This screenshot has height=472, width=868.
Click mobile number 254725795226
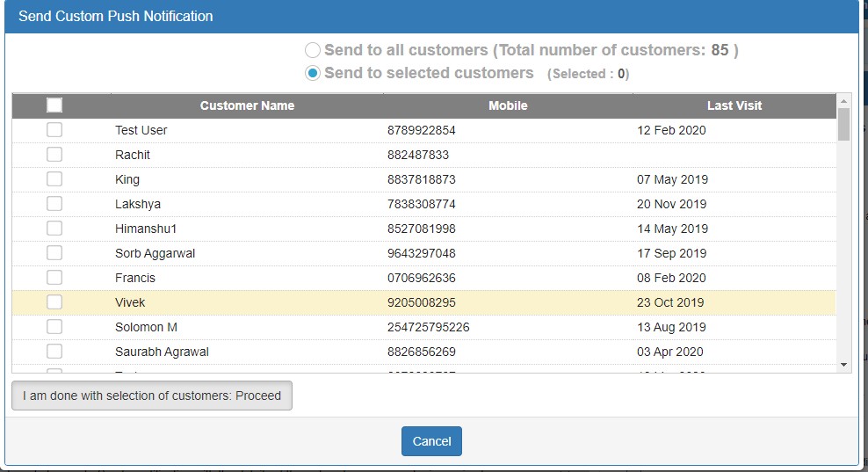[428, 327]
